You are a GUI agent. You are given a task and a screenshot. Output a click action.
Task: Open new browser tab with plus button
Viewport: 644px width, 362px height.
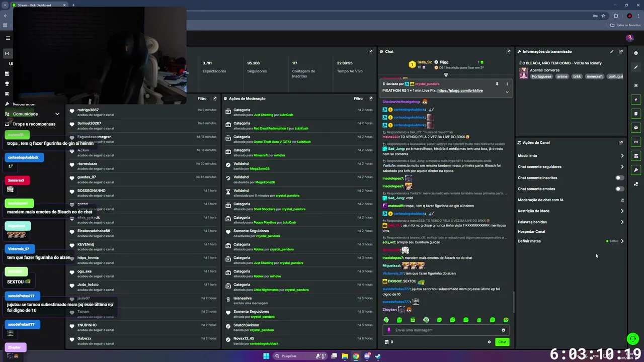tap(73, 5)
